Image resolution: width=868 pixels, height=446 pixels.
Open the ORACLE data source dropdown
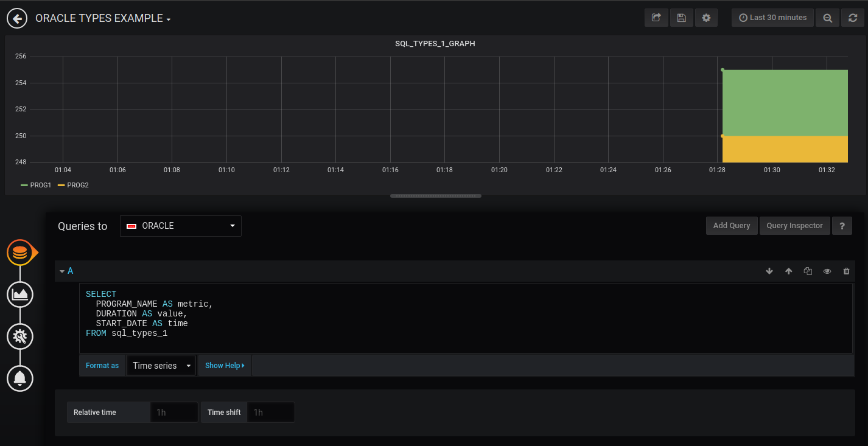point(181,226)
